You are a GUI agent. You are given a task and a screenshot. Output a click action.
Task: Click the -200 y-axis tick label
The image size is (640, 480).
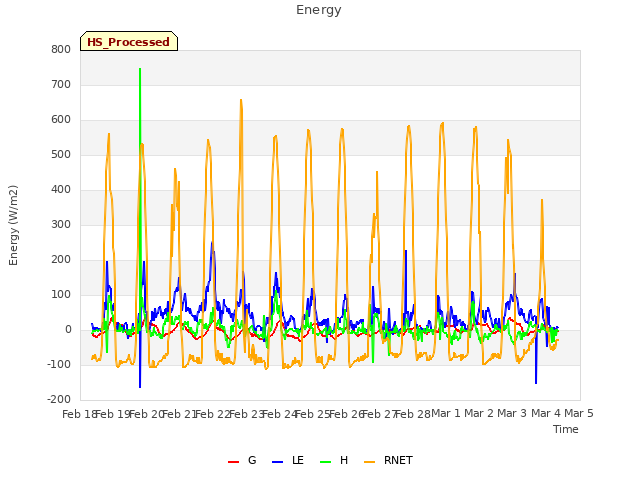tap(59, 400)
